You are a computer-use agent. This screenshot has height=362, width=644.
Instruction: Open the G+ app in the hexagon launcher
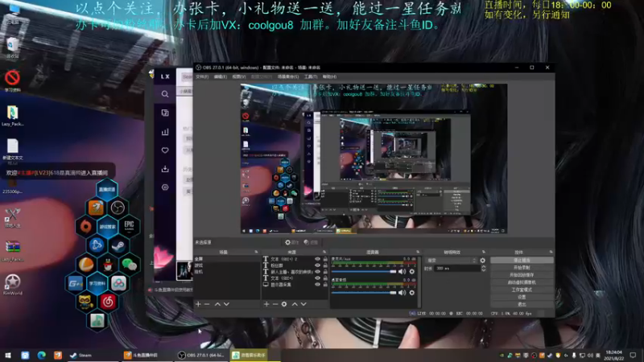[75, 284]
